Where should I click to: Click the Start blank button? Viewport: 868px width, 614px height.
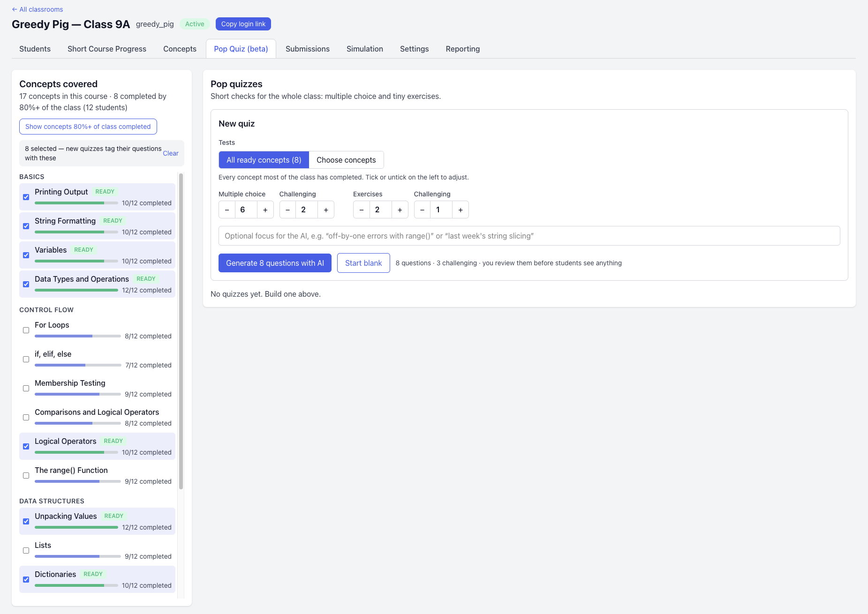(x=363, y=263)
